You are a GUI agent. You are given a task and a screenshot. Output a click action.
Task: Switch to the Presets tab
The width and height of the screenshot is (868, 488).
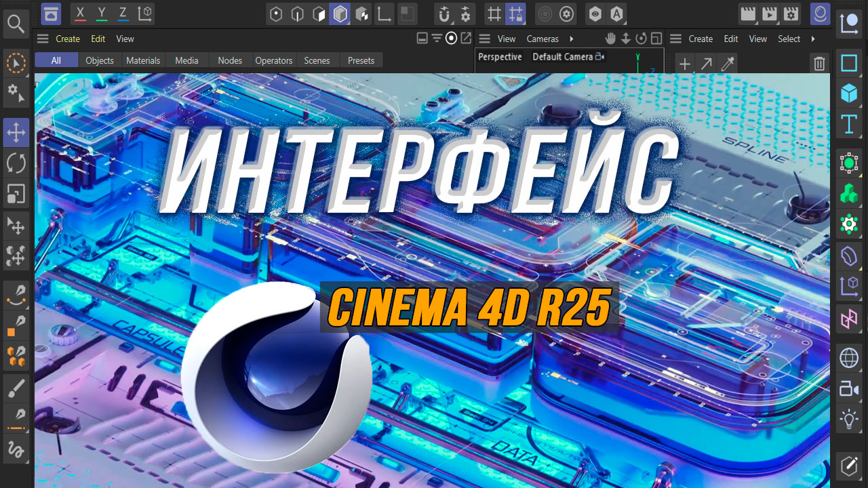361,60
